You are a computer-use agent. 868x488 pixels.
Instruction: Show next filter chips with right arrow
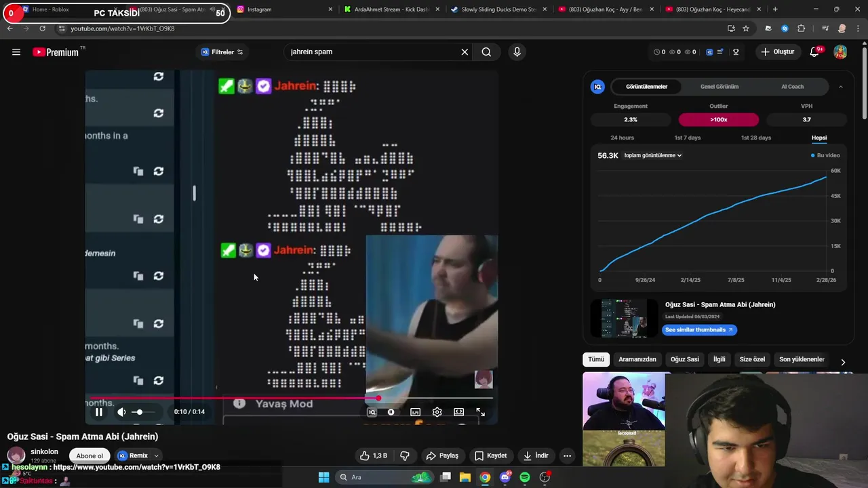point(843,362)
